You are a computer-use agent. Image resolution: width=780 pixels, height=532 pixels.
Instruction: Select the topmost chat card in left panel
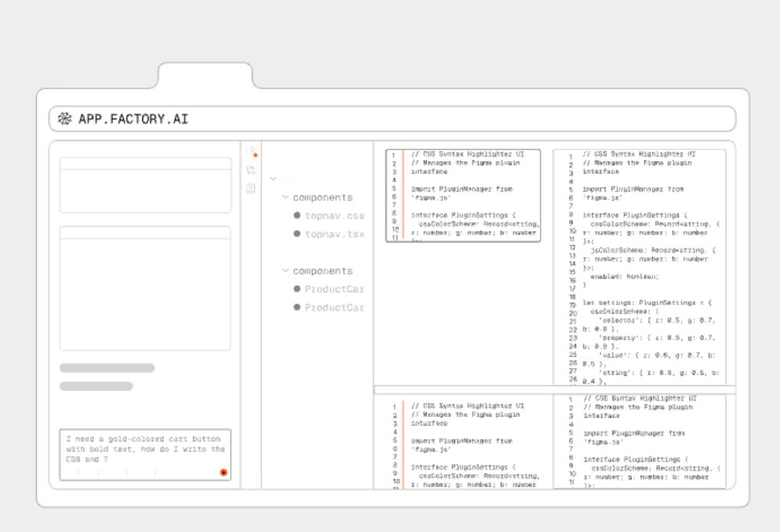coord(146,185)
